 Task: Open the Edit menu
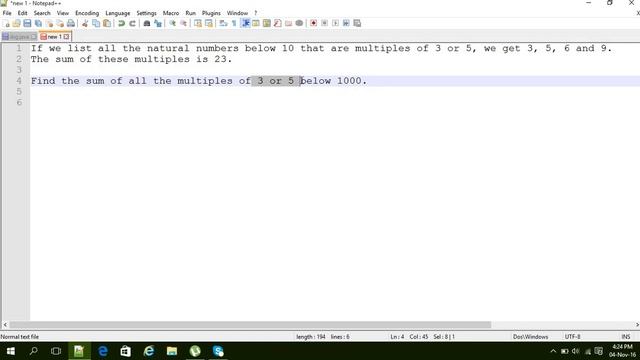click(x=22, y=13)
